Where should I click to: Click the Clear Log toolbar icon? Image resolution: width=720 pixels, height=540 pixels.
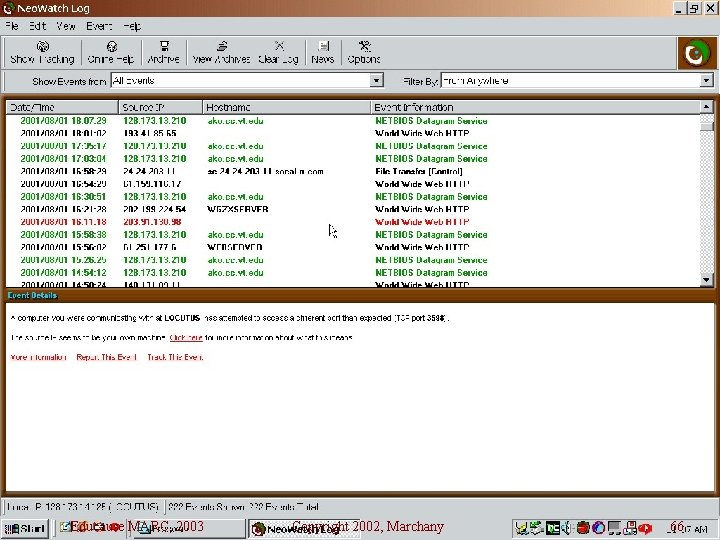tap(278, 52)
